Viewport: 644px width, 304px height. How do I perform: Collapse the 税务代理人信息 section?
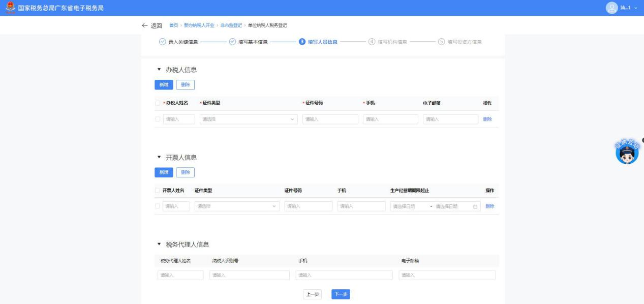[x=159, y=244]
